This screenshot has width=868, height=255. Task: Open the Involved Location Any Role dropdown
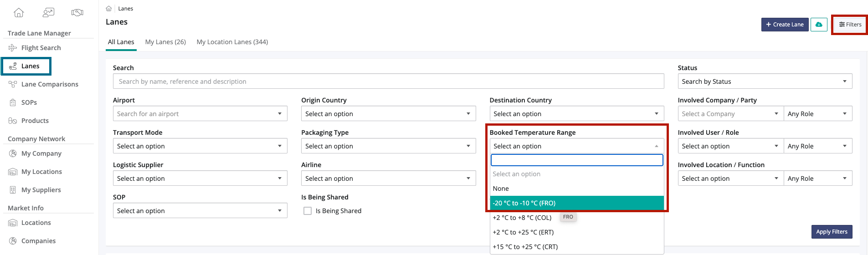tap(817, 178)
